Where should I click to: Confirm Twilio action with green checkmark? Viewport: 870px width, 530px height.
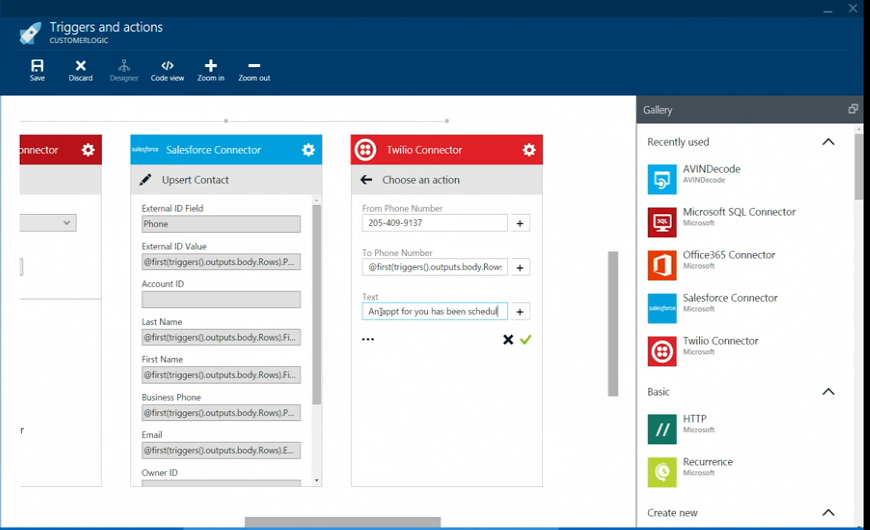pos(526,340)
